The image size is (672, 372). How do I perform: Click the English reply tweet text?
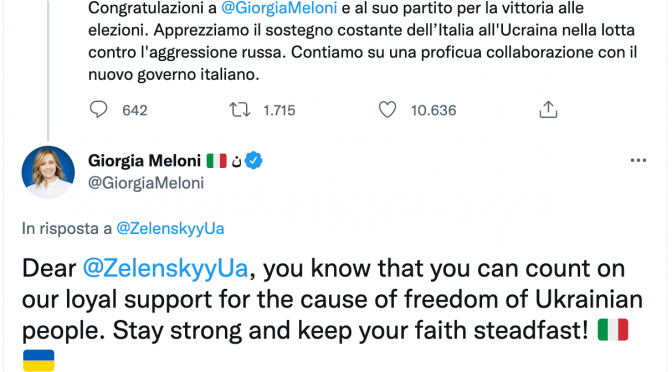click(x=333, y=314)
